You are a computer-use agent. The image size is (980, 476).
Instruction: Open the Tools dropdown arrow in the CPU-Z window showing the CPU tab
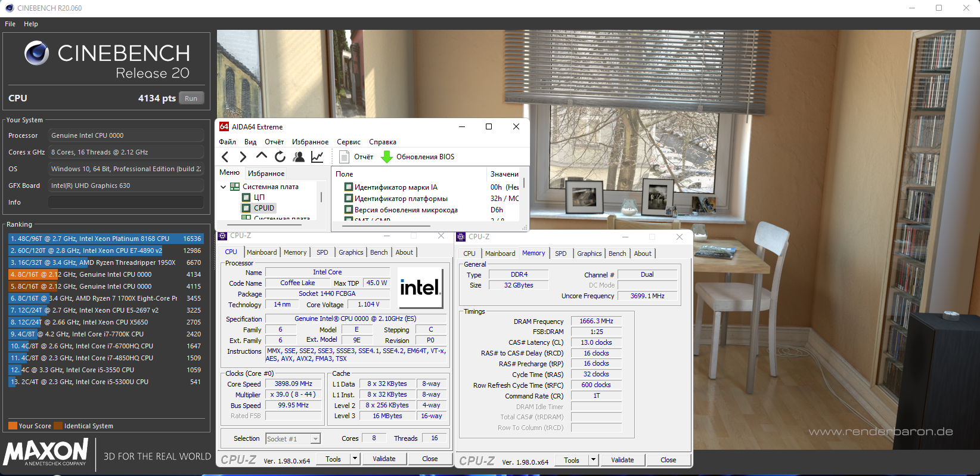(x=355, y=459)
